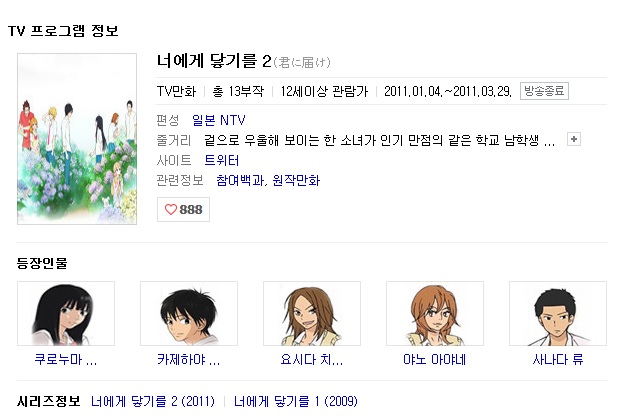Click the 방송종료 status badge
This screenshot has height=418, width=627.
click(544, 91)
